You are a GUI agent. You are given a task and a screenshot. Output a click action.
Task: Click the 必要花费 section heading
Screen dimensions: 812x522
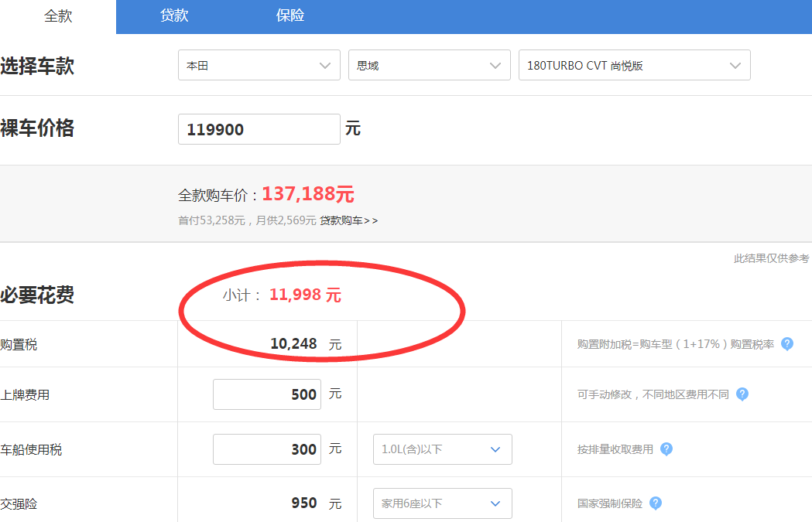37,295
